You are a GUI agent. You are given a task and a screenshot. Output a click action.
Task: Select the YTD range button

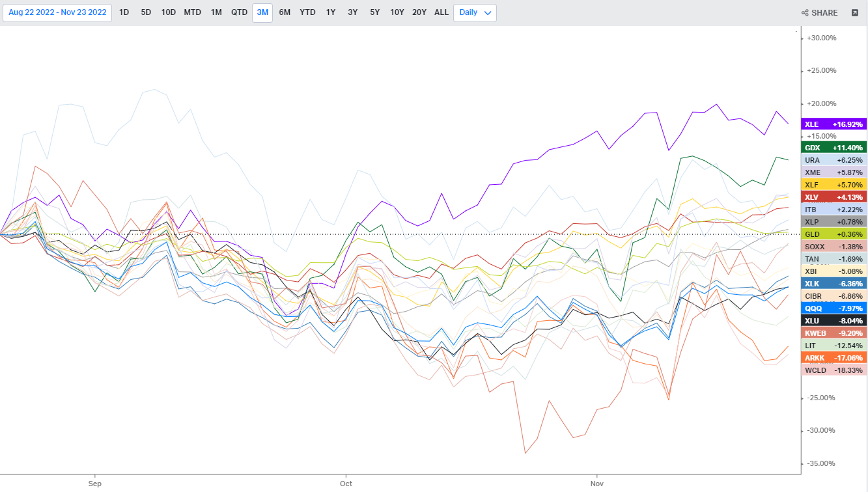(307, 13)
